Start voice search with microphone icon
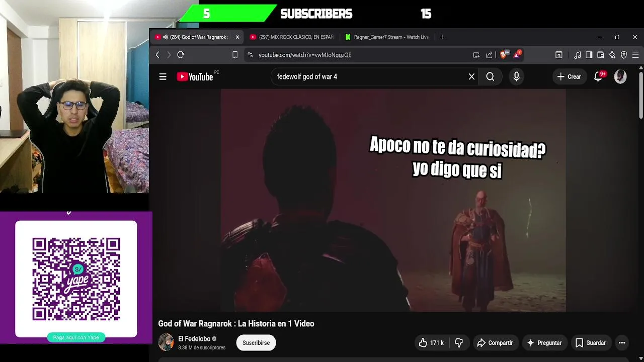The height and width of the screenshot is (362, 644). point(516,77)
